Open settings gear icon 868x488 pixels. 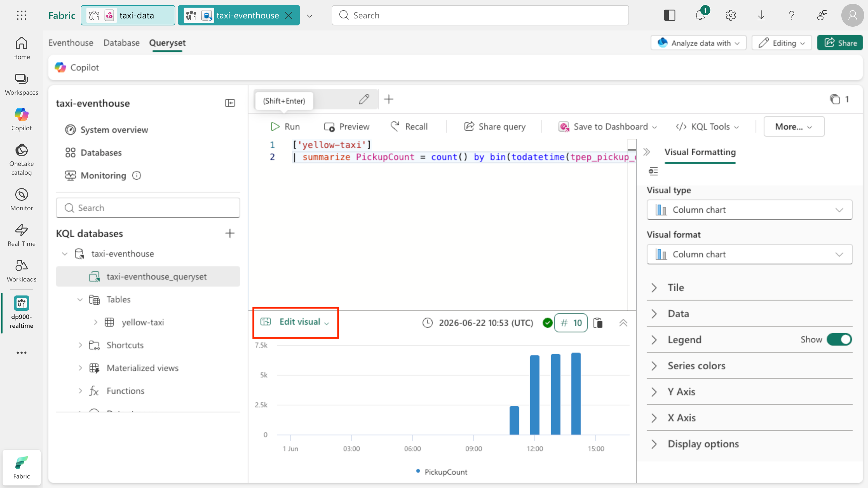click(730, 15)
